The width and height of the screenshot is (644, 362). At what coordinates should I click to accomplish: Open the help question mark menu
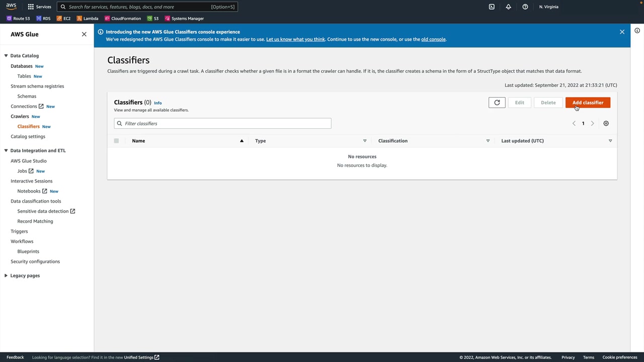pos(525,7)
